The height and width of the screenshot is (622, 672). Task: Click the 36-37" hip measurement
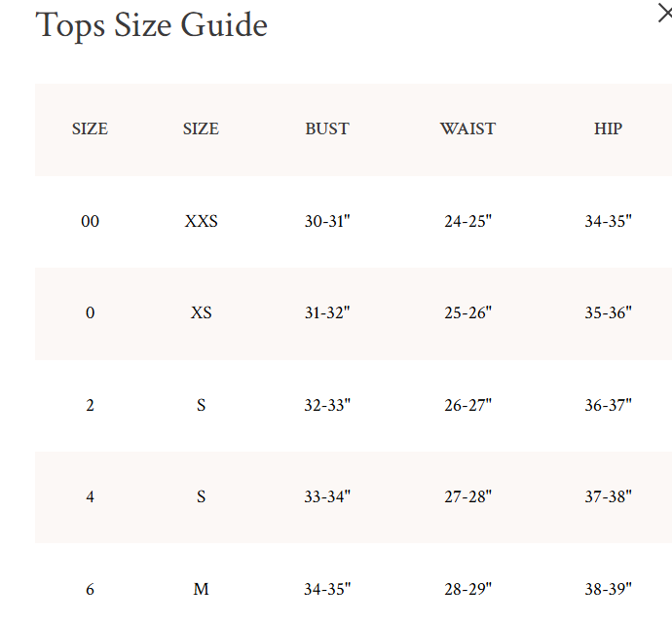click(608, 405)
